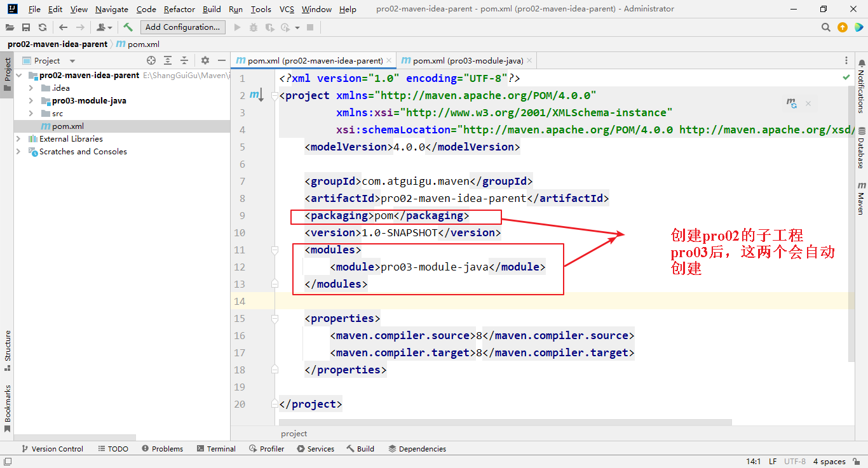Open the user account dropdown in toolbar
This screenshot has width=868, height=468.
click(x=104, y=27)
